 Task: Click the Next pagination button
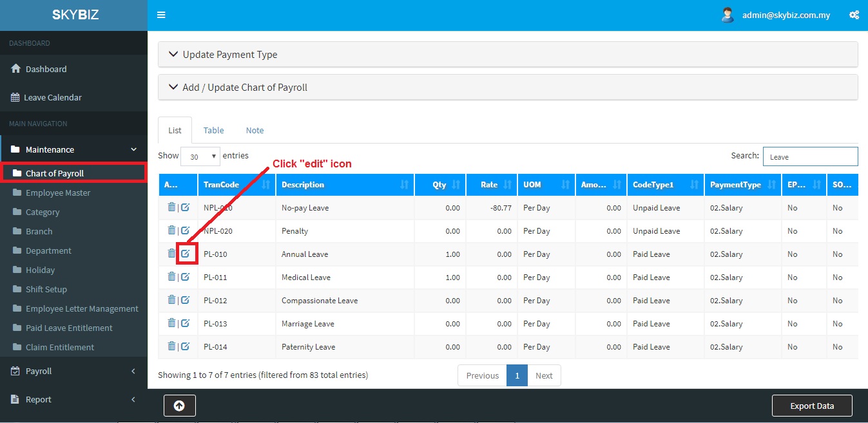[x=544, y=375]
